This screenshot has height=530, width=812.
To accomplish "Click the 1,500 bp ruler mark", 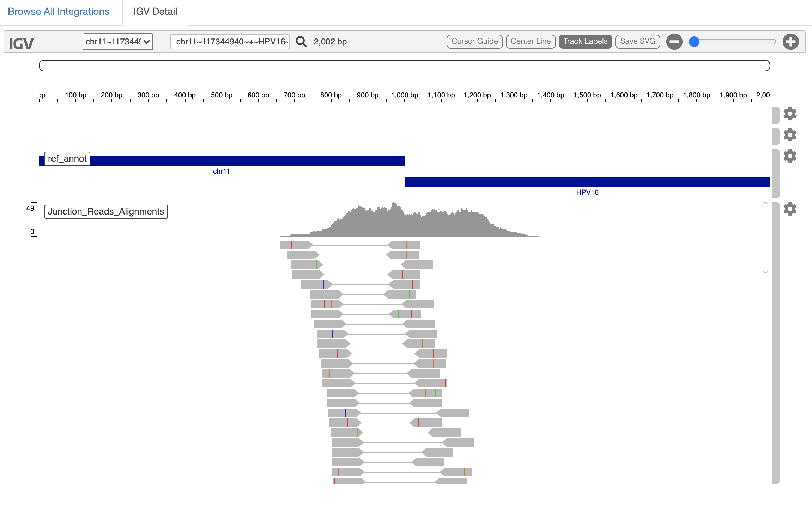I will click(587, 95).
